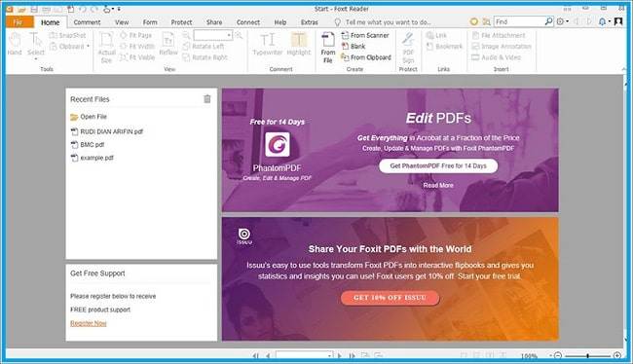The image size is (633, 364).
Task: Open the notification bell dropdown
Action: click(604, 21)
